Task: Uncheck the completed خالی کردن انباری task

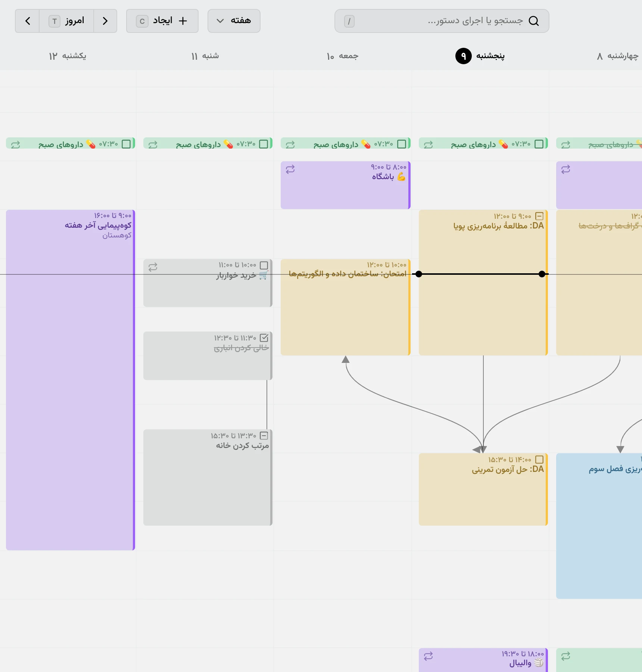Action: click(264, 337)
